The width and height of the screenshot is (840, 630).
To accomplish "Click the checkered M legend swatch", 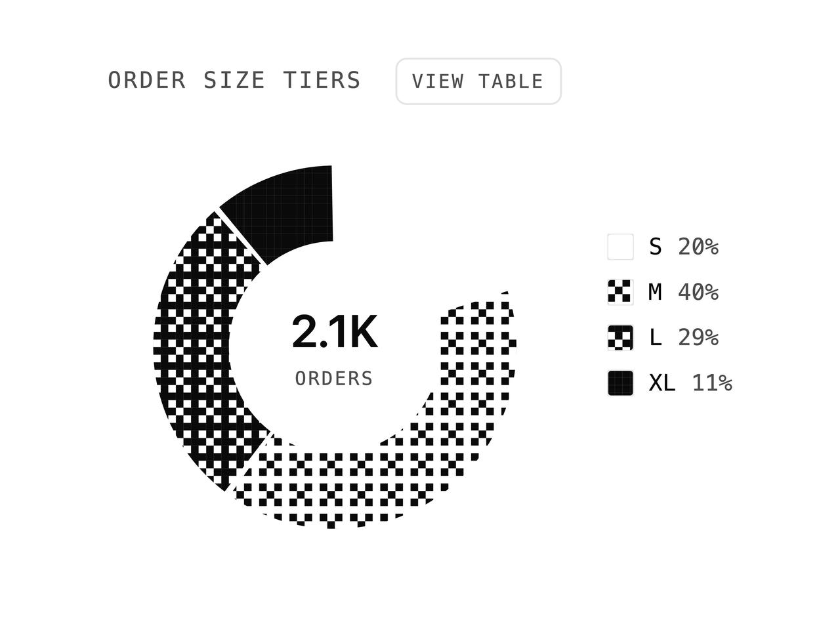I will pos(620,292).
